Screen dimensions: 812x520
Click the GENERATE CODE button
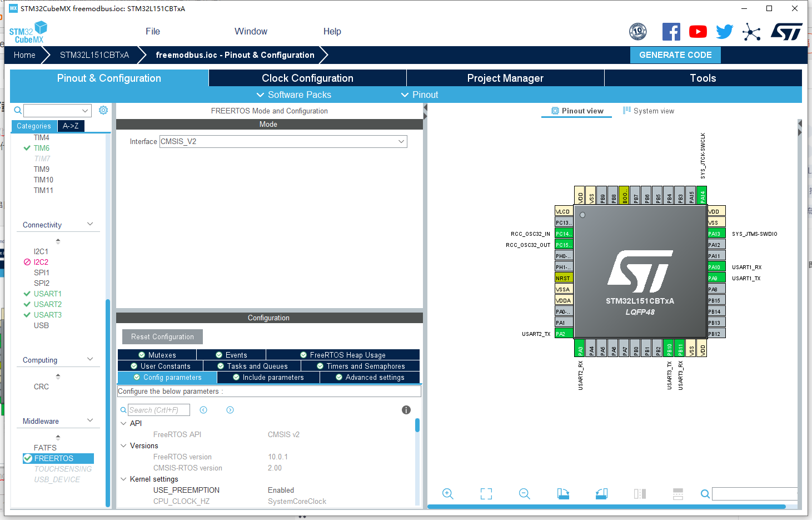(x=675, y=55)
